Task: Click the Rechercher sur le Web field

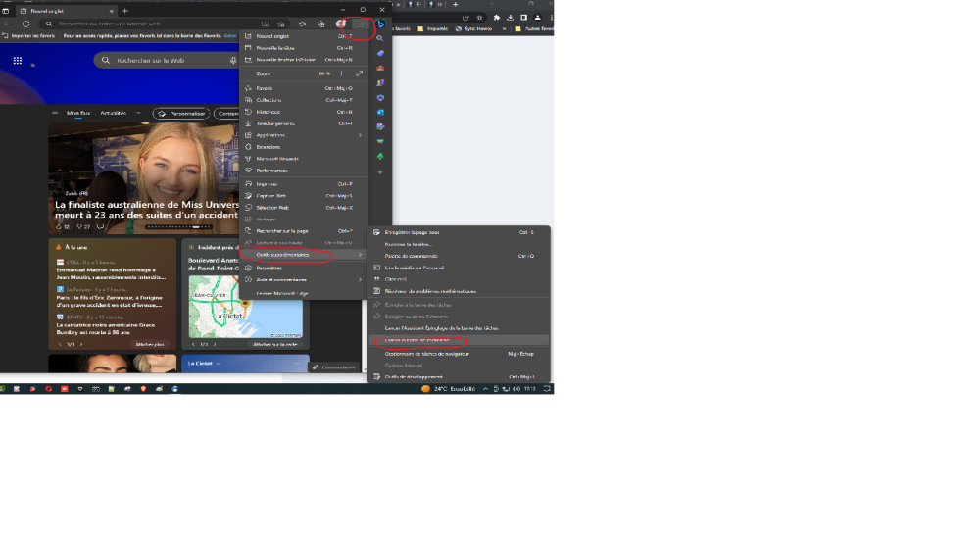Action: click(167, 61)
